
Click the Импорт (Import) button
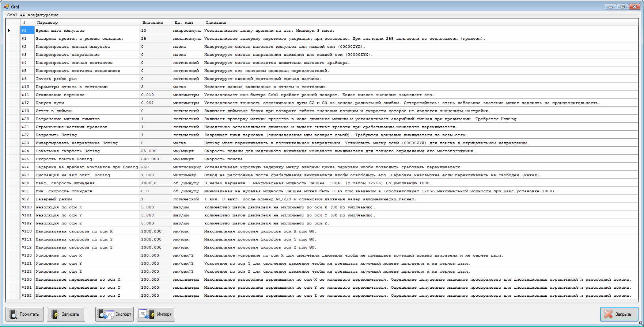tap(156, 314)
